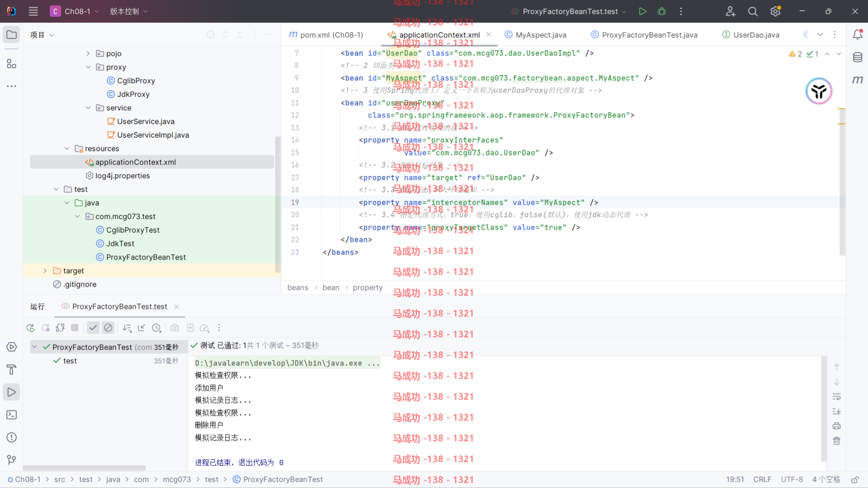Expand the pojo folder
Viewport: 868px width, 488px height.
[88, 53]
